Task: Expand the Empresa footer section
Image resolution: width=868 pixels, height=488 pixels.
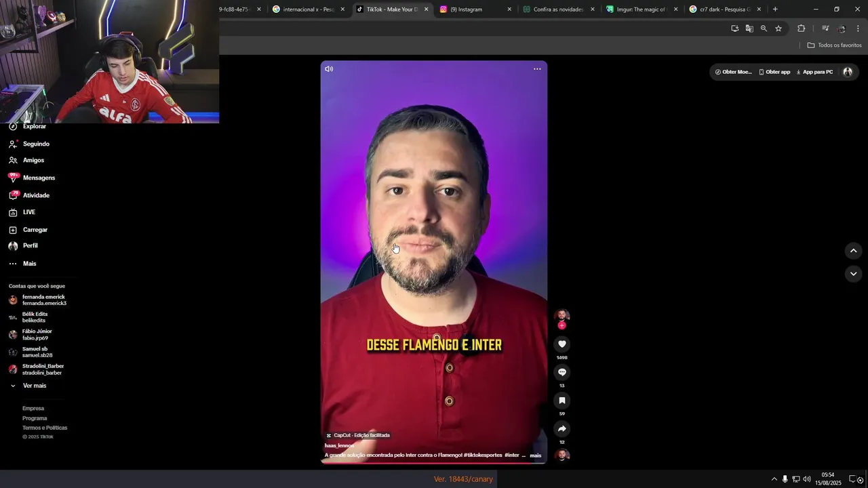Action: click(x=33, y=409)
